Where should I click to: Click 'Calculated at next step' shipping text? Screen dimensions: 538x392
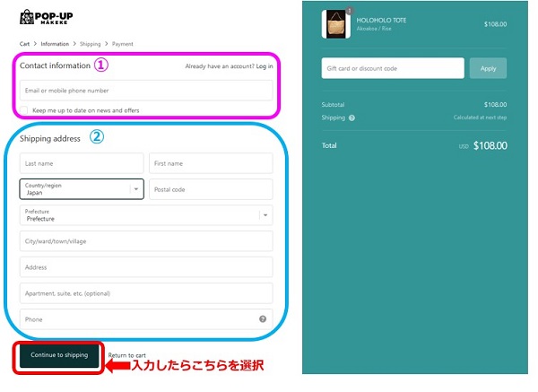tap(480, 118)
